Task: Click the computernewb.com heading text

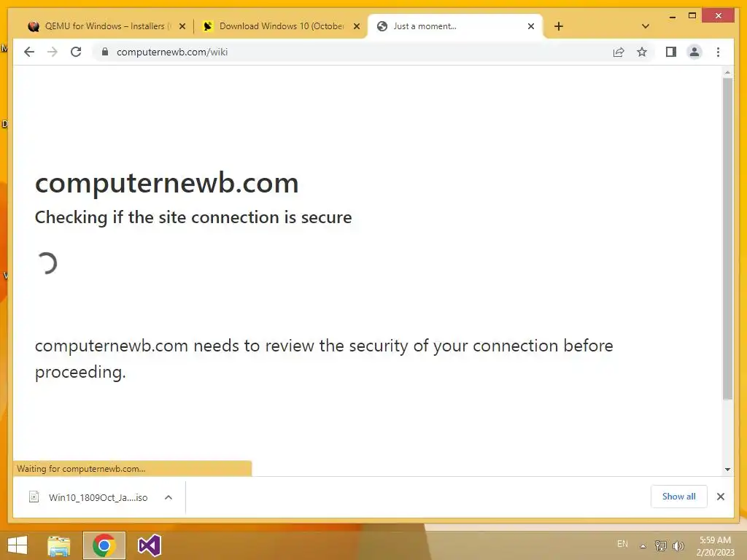Action: [167, 183]
